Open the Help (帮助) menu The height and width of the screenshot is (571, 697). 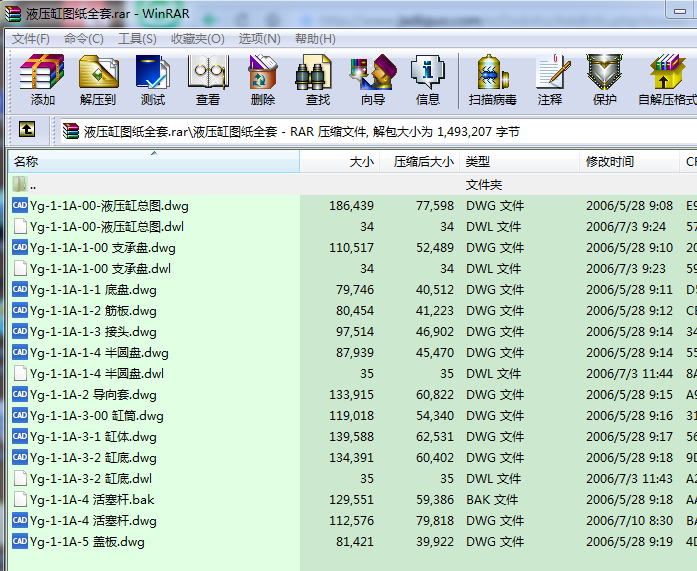(x=315, y=39)
